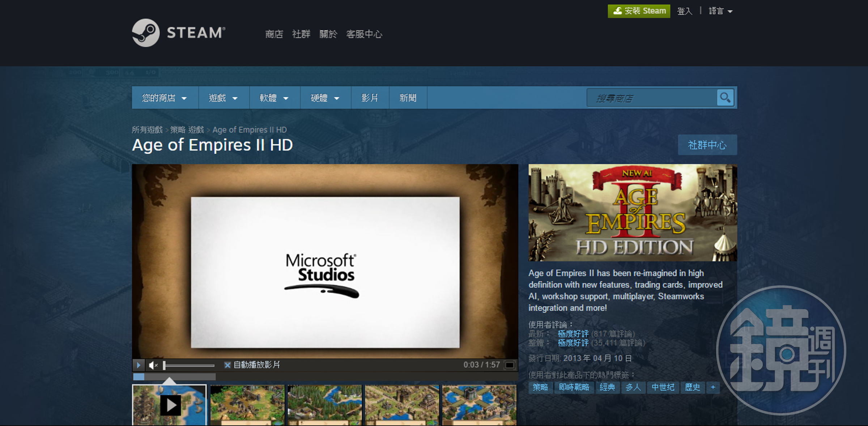
Task: Open 社群 in top navigation
Action: coord(301,34)
